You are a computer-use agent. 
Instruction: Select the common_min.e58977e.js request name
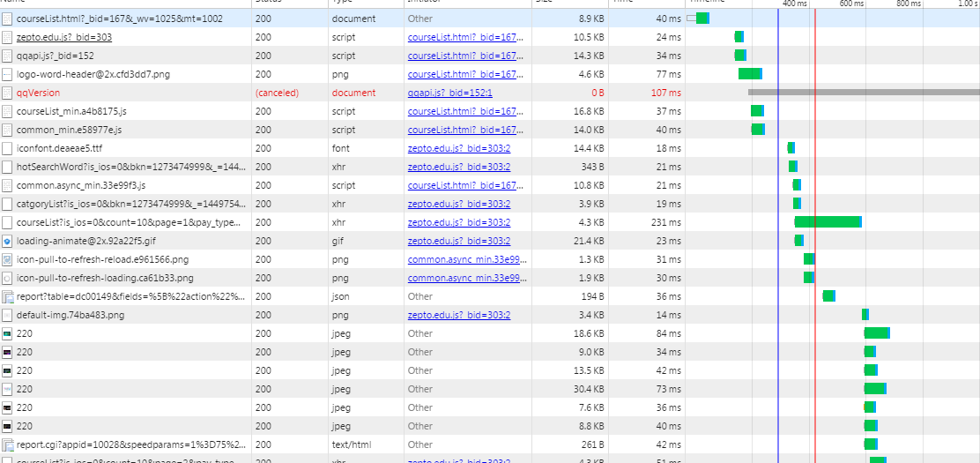click(x=69, y=131)
